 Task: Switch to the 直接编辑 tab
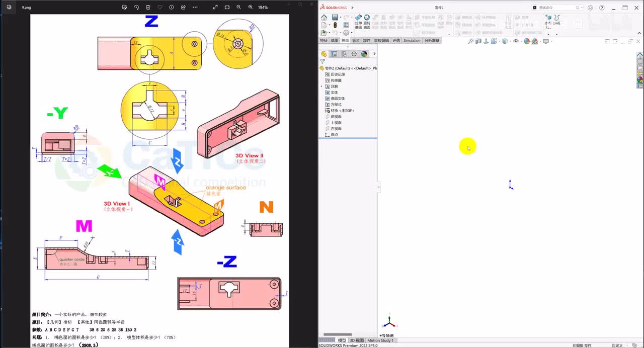pos(381,41)
